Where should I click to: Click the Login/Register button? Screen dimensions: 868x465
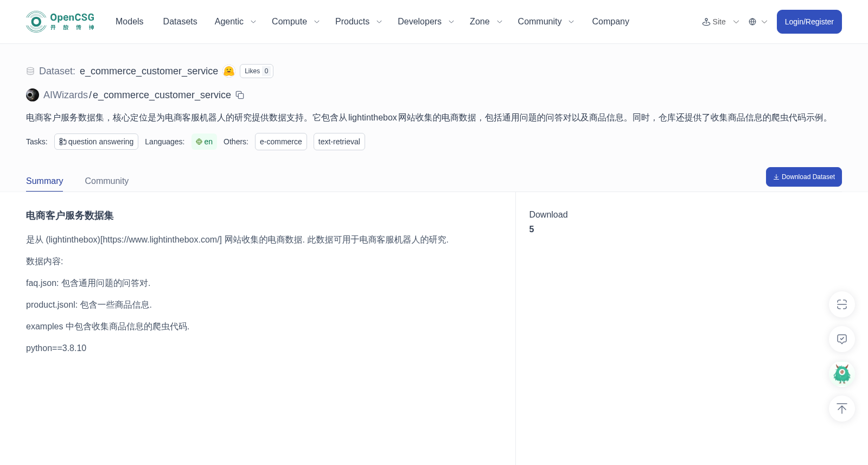809,22
